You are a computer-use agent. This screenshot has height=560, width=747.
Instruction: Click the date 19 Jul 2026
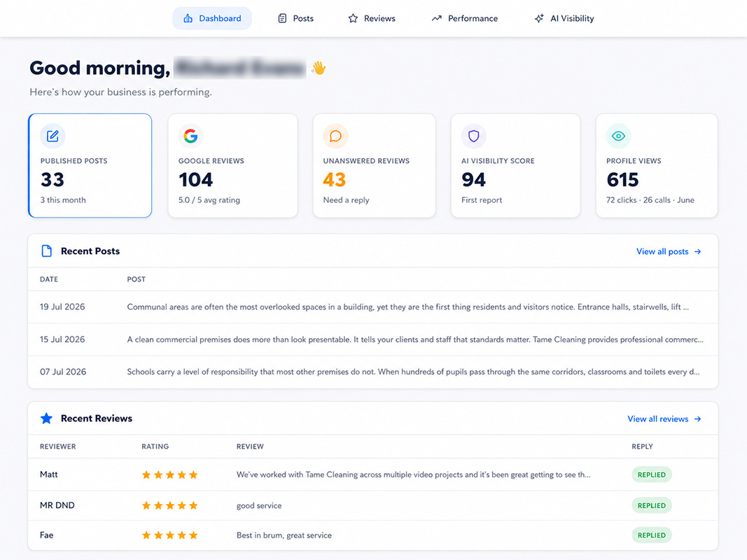point(62,307)
